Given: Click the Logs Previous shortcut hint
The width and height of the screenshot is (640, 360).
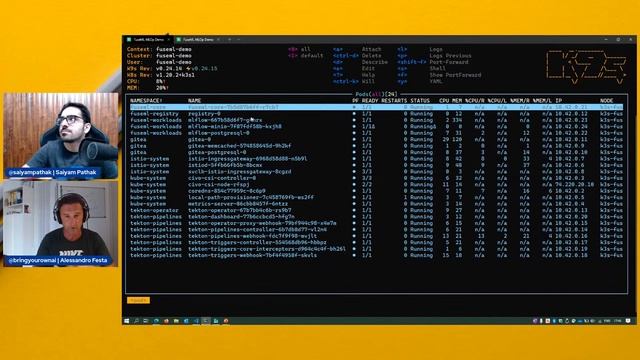Looking at the screenshot, I should tap(450, 56).
